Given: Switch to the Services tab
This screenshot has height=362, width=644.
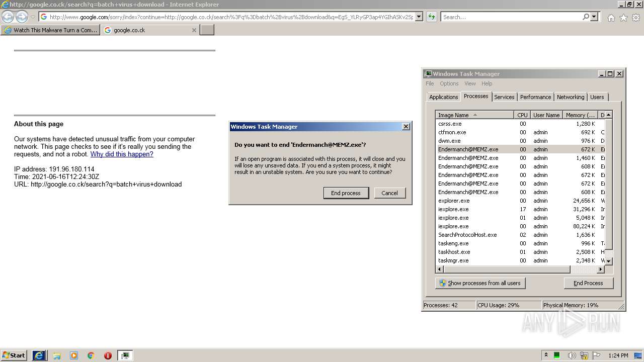Looking at the screenshot, I should tap(504, 97).
